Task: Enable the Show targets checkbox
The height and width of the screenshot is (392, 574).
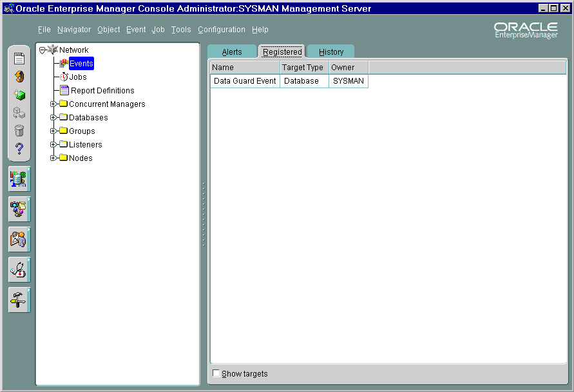Action: pos(216,373)
